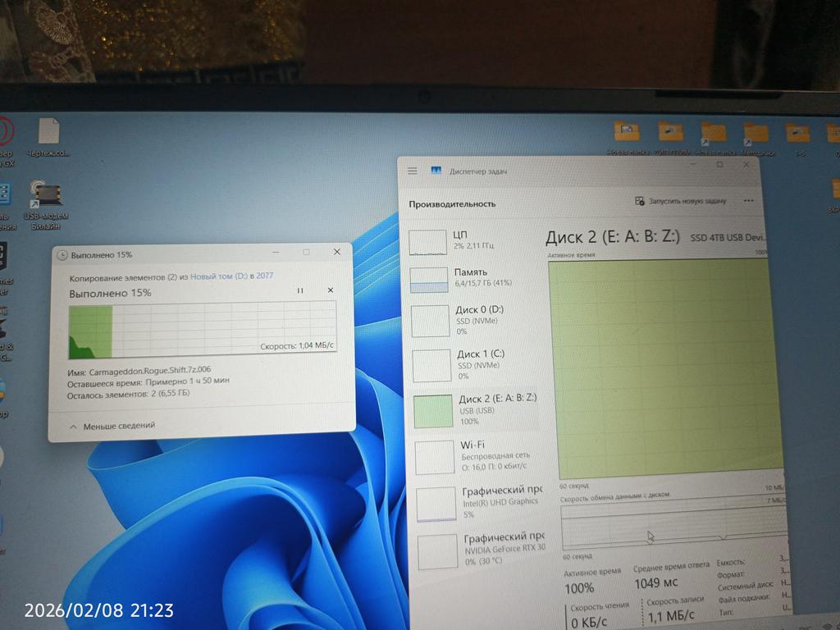Image resolution: width=840 pixels, height=630 pixels.
Task: Click the run new task icon
Action: 640,201
